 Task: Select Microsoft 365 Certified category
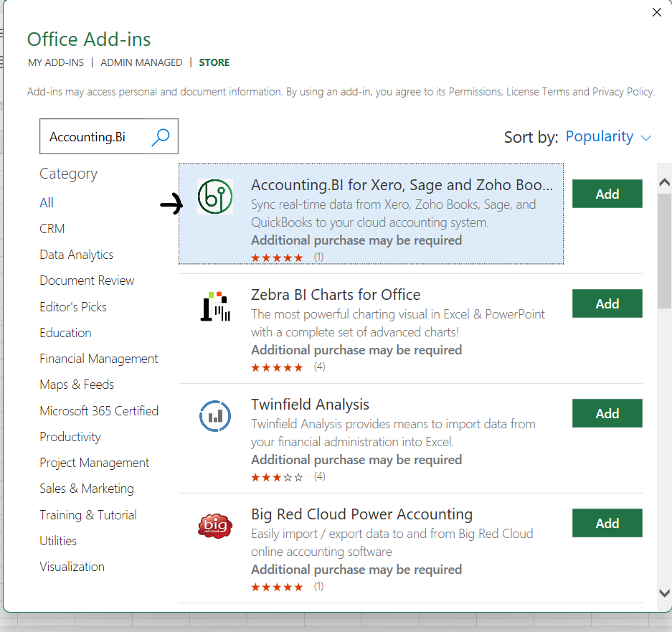point(99,411)
